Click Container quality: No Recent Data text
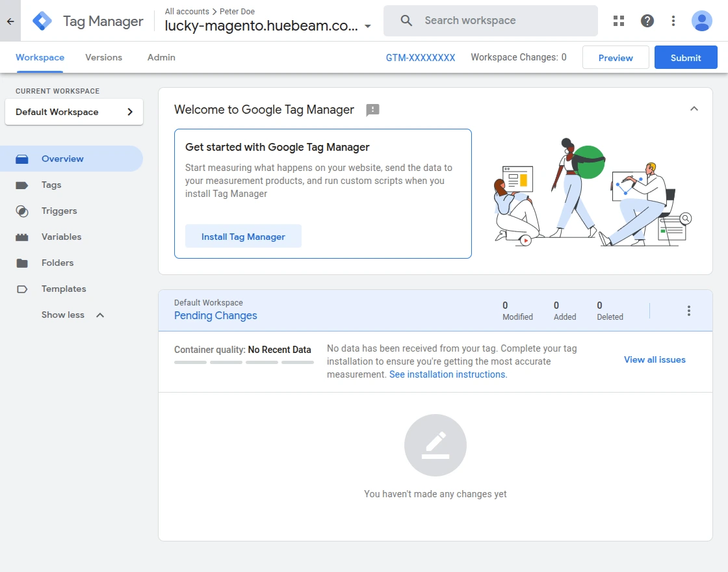This screenshot has height=572, width=728. pos(242,350)
